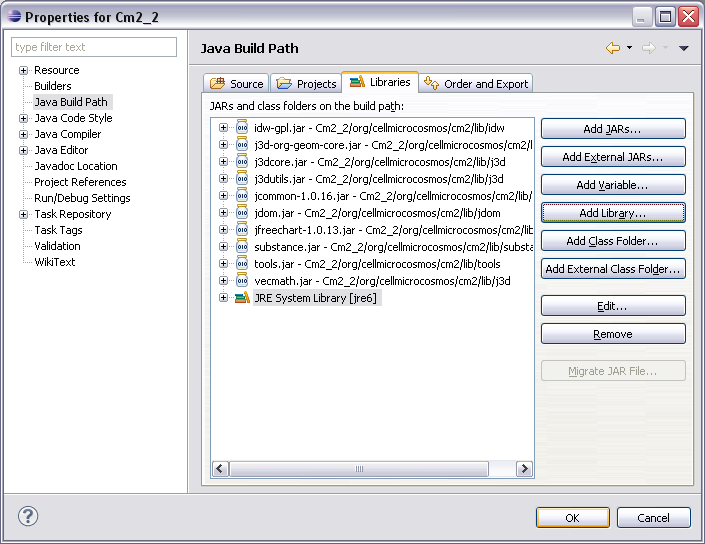
Task: Click the j3dcore.jar jar icon
Action: (x=242, y=161)
